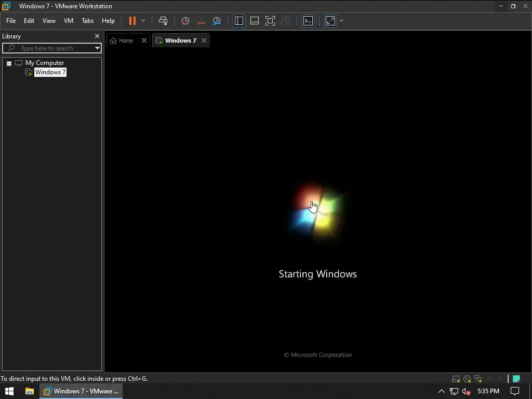This screenshot has height=399, width=532.
Task: Enter full screen mode
Action: pos(270,21)
